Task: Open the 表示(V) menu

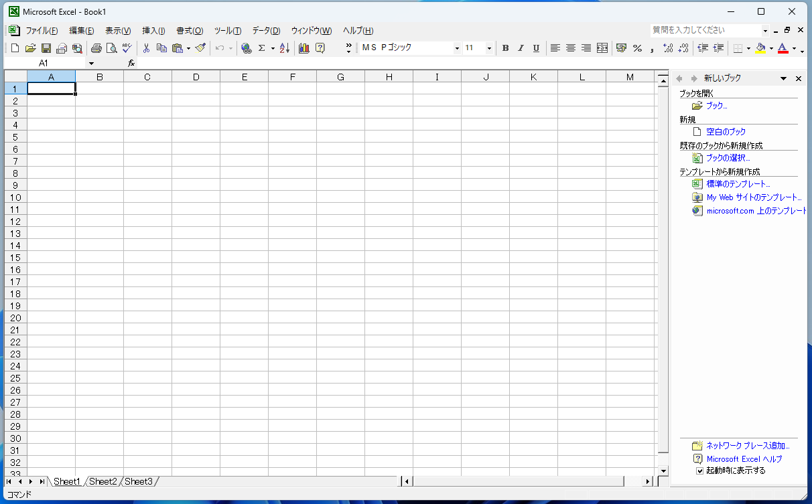Action: (x=118, y=31)
